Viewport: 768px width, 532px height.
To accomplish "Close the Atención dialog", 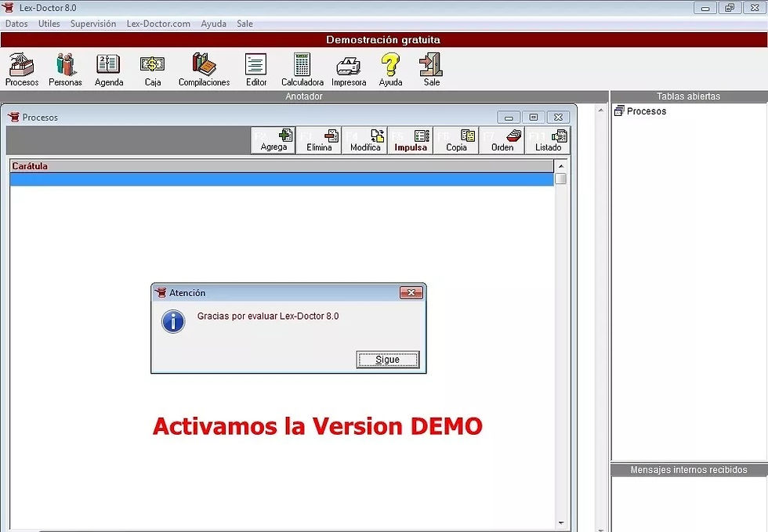I will click(x=411, y=292).
